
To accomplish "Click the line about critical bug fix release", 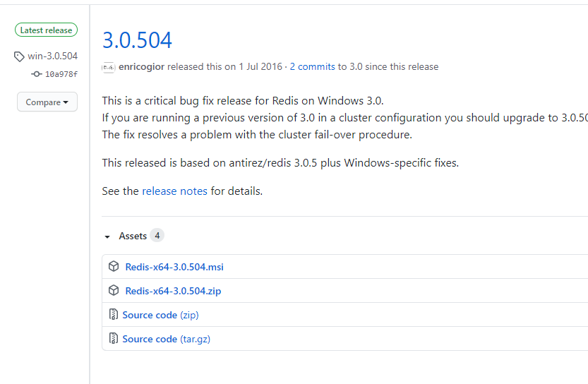I will point(243,101).
